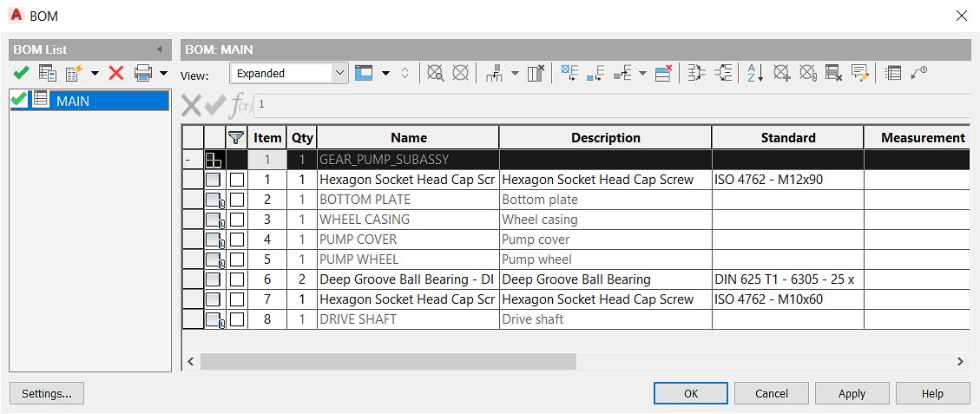Collapse the BOM List panel arrow
This screenshot has width=980, height=414.
(x=160, y=49)
